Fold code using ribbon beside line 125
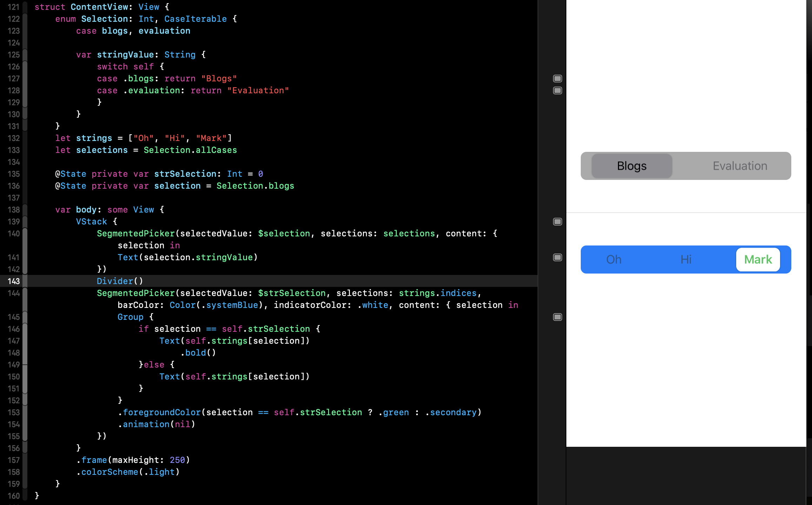The height and width of the screenshot is (505, 812). click(x=25, y=55)
